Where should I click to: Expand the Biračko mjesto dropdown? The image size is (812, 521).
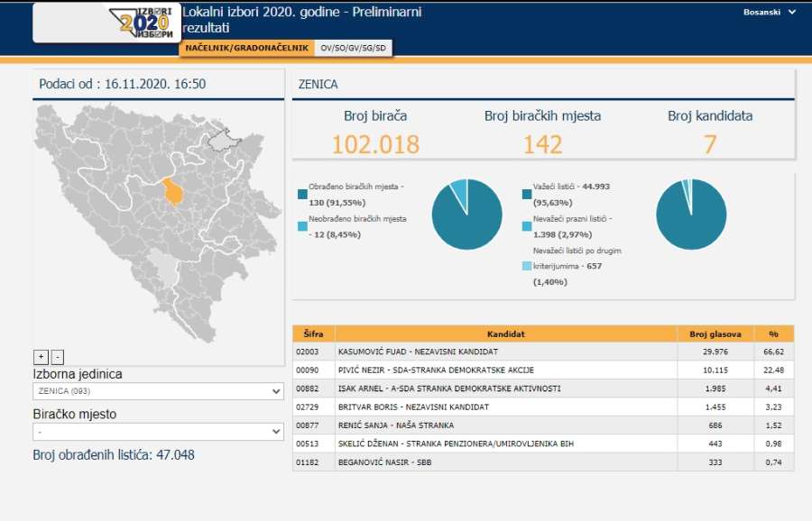[159, 432]
